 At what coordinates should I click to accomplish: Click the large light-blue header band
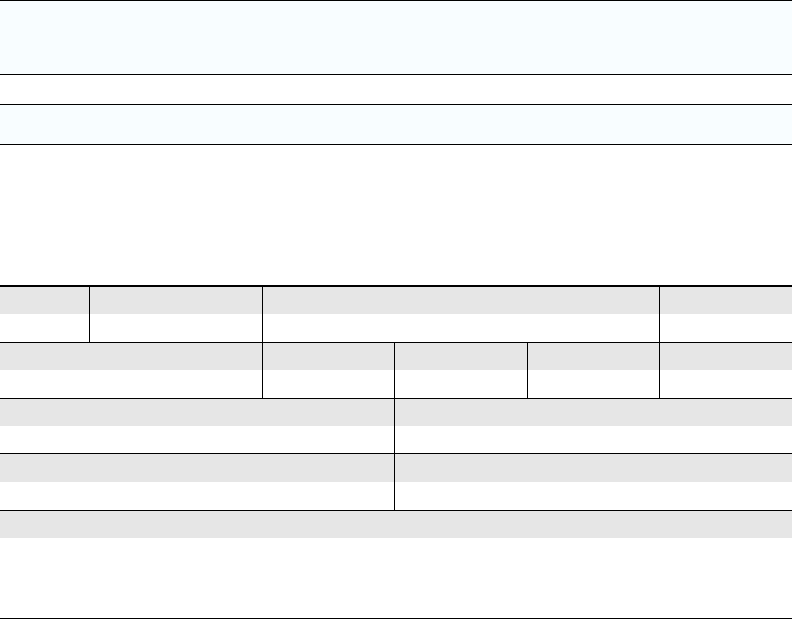tap(396, 37)
